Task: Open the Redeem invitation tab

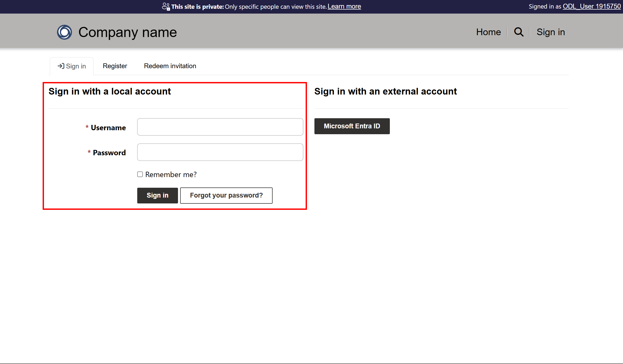Action: (170, 66)
